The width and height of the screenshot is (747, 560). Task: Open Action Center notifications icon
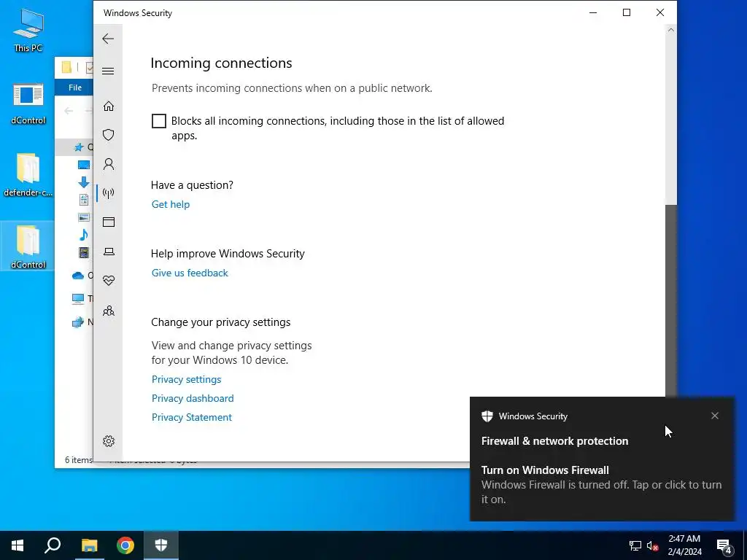coord(724,546)
